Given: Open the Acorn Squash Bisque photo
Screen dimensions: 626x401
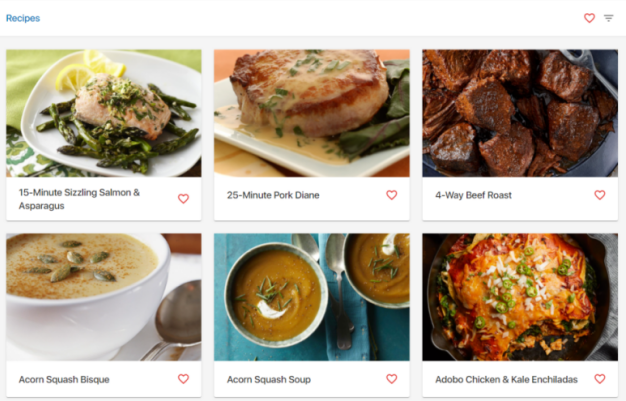Looking at the screenshot, I should click(104, 297).
